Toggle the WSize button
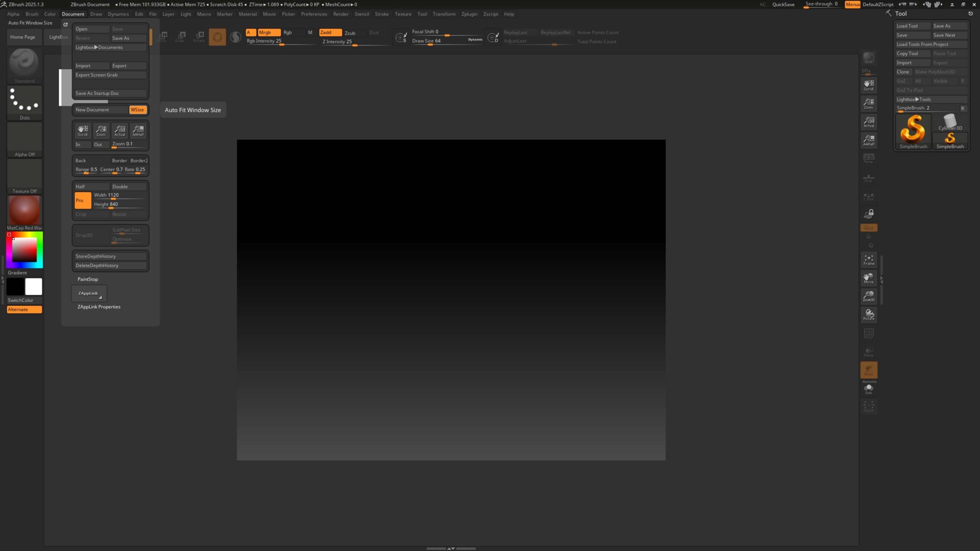The width and height of the screenshot is (980, 551). point(138,110)
